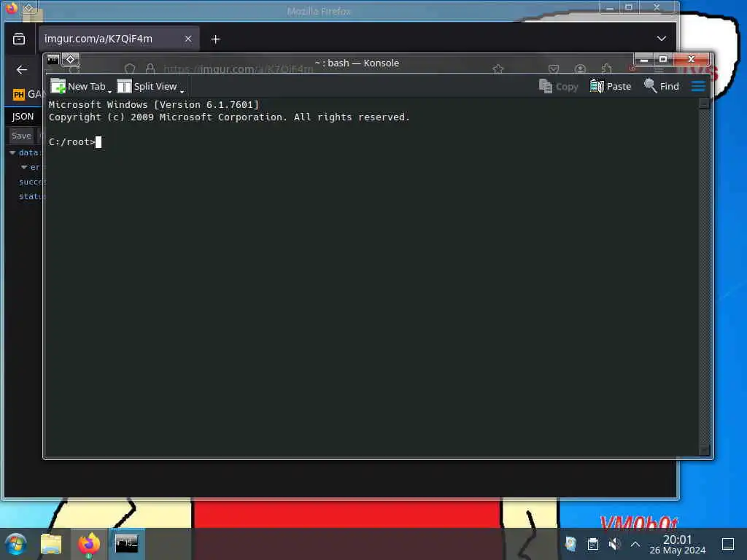Minimize the Mozilla Firefox window

[609, 7]
